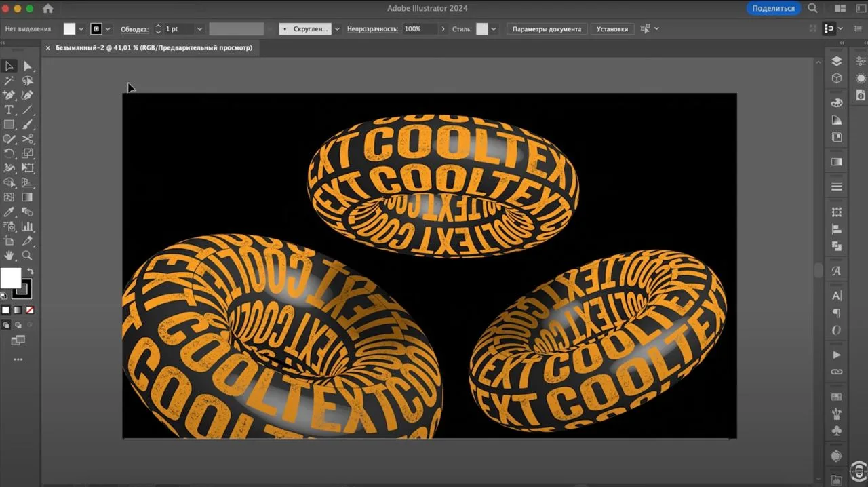Click the Параметры документа button
The height and width of the screenshot is (487, 868).
[547, 29]
